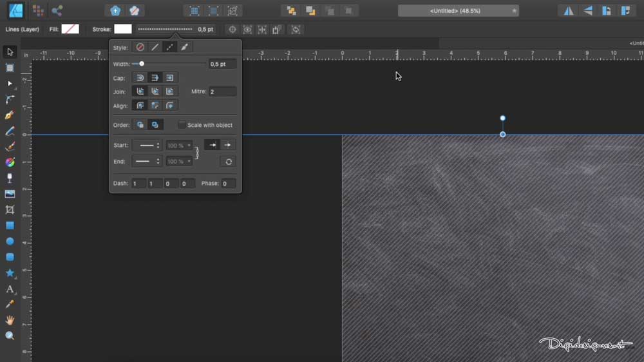Open the Start arrowhead dropdown
644x362 pixels.
pyautogui.click(x=147, y=146)
